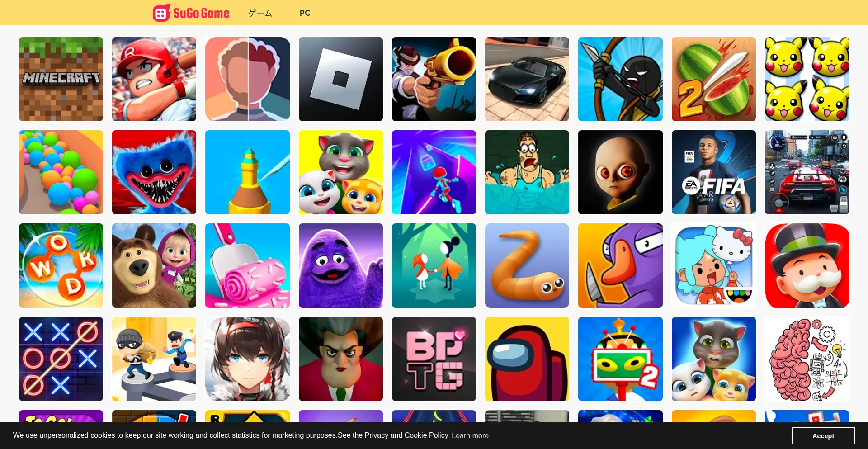This screenshot has width=868, height=449.
Task: Open the neon stickman runner thumbnail
Action: click(434, 172)
